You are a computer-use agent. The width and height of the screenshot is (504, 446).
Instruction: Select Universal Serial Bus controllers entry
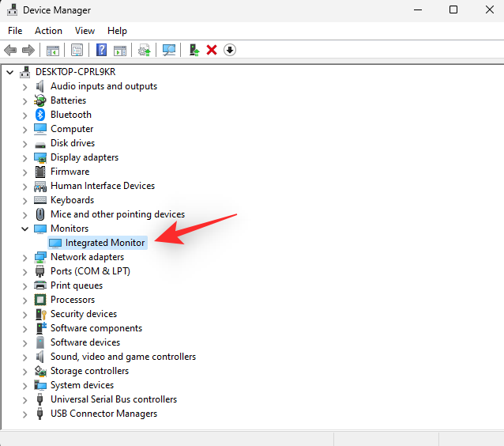(x=113, y=399)
